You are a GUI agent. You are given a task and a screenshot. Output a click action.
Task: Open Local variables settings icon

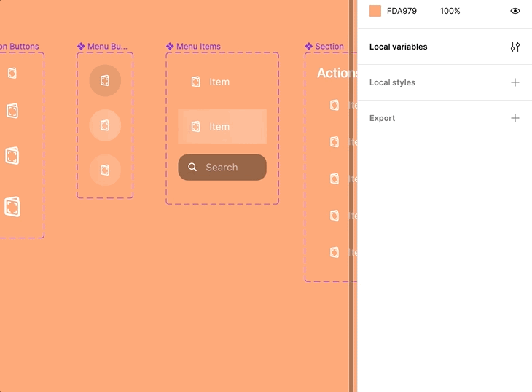point(515,47)
